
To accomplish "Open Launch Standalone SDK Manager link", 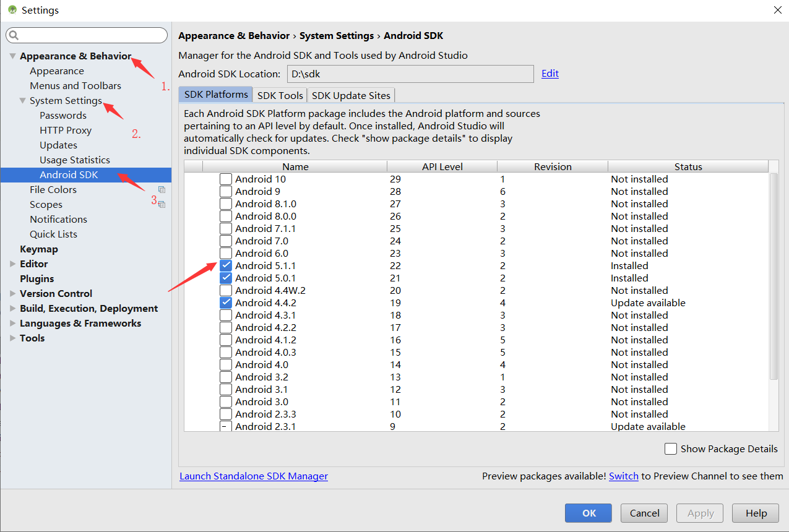I will [254, 476].
